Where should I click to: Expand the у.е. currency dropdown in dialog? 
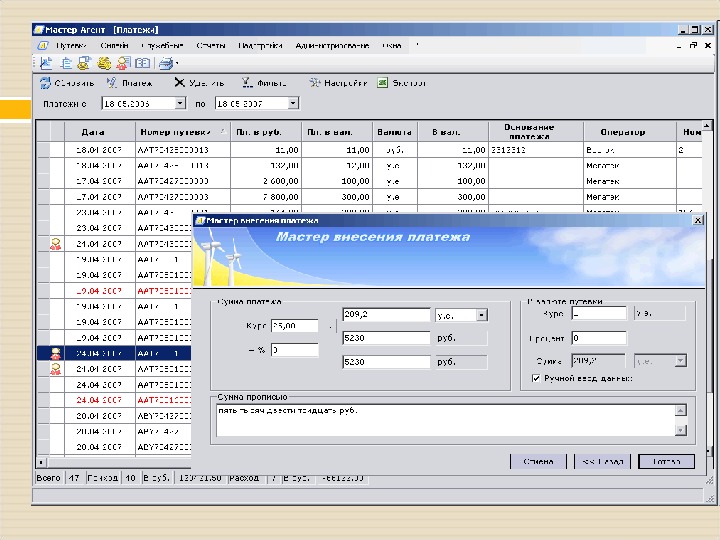click(482, 314)
